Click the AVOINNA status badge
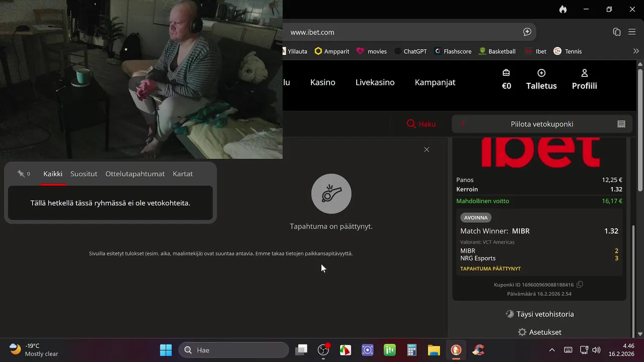The height and width of the screenshot is (362, 644). pos(476,218)
